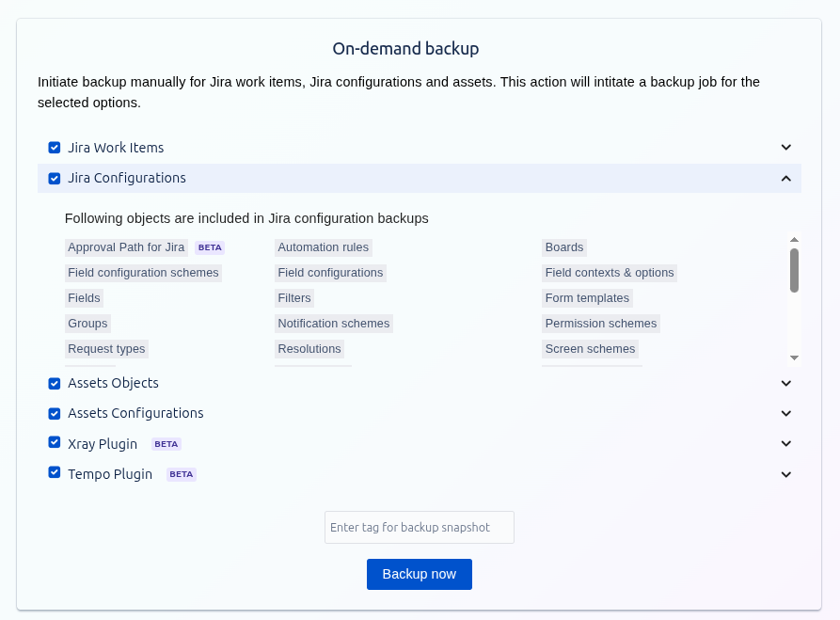Select the Permission schemes tag

coord(600,324)
